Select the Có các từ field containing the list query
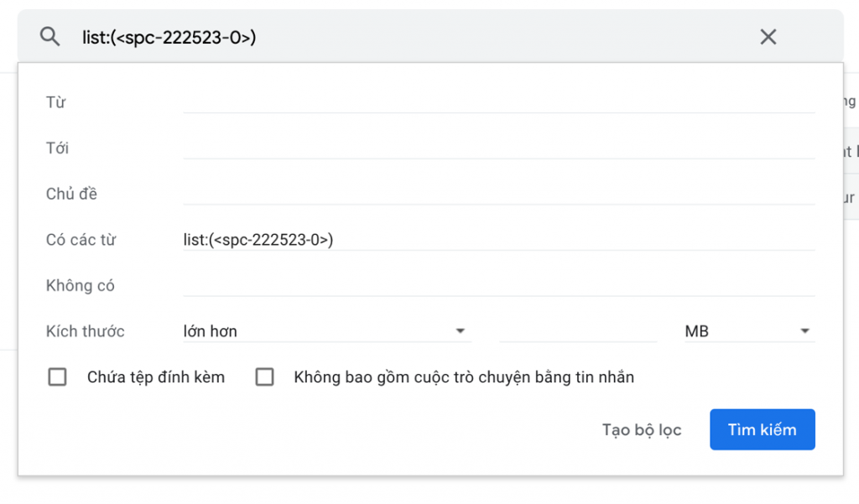This screenshot has width=859, height=504. tap(336, 239)
